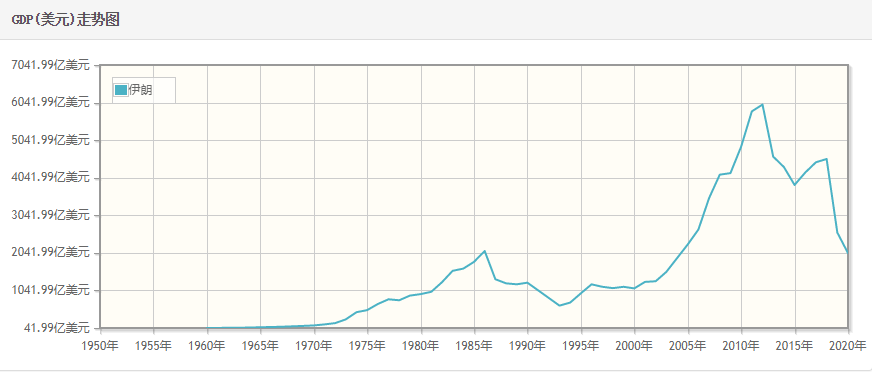Click the 1986 local peak on the line
872x372 pixels.
[485, 251]
